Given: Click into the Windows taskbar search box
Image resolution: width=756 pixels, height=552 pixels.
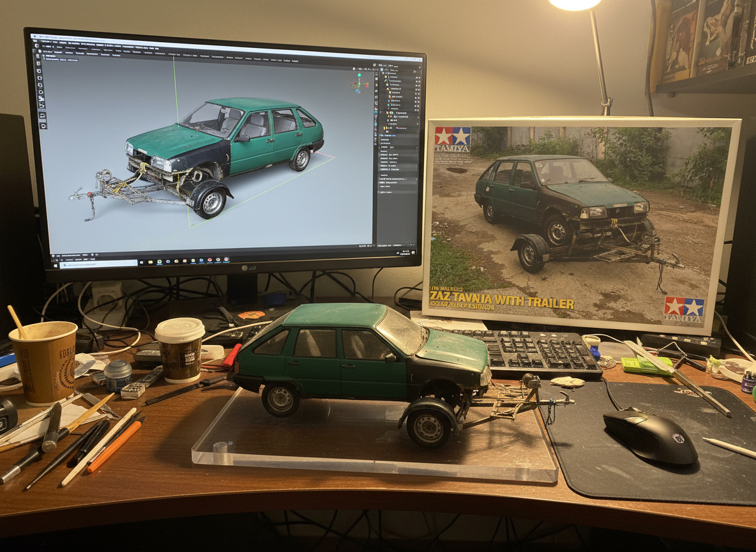Looking at the screenshot, I should (x=98, y=264).
